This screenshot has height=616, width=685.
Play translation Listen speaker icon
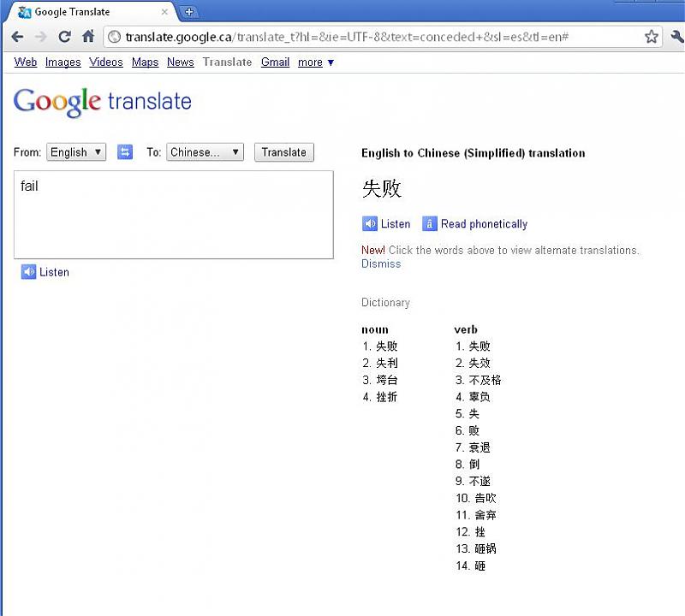point(370,224)
